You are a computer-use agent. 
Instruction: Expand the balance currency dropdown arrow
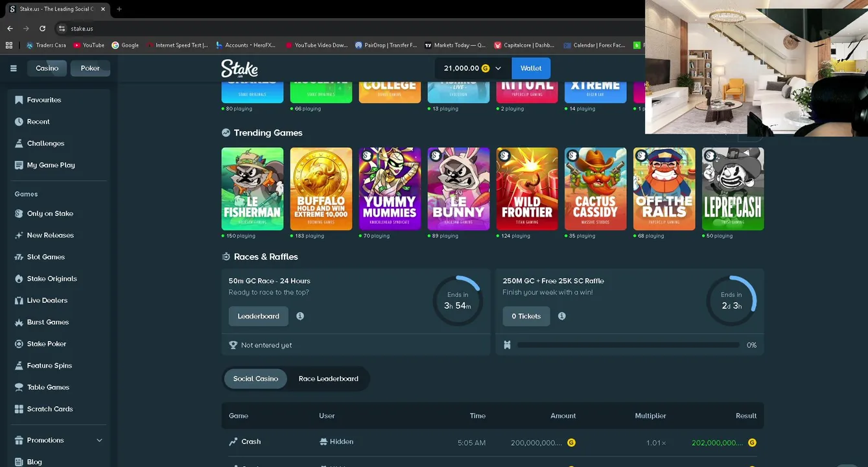coord(498,68)
